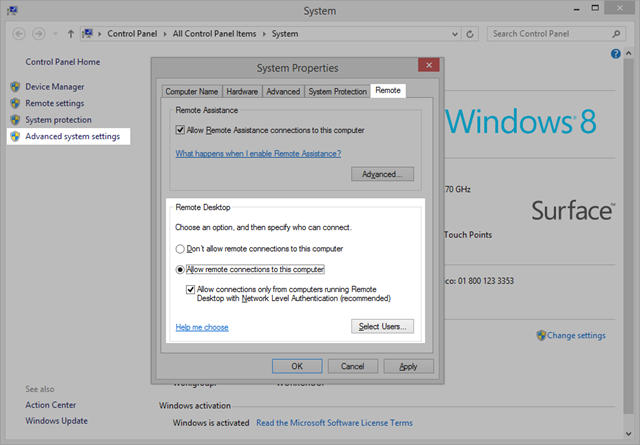Click Cancel in System Properties
Screen dimensions: 640x445
click(353, 366)
